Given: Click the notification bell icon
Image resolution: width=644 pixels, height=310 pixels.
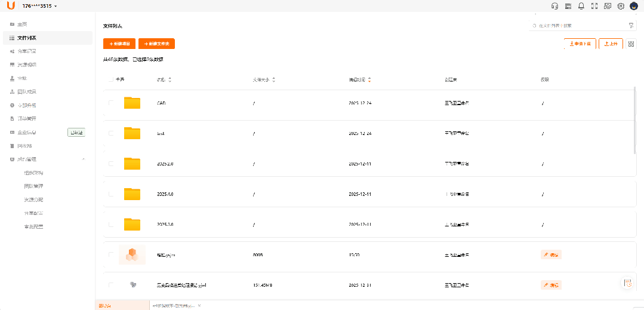Looking at the screenshot, I should click(x=581, y=6).
